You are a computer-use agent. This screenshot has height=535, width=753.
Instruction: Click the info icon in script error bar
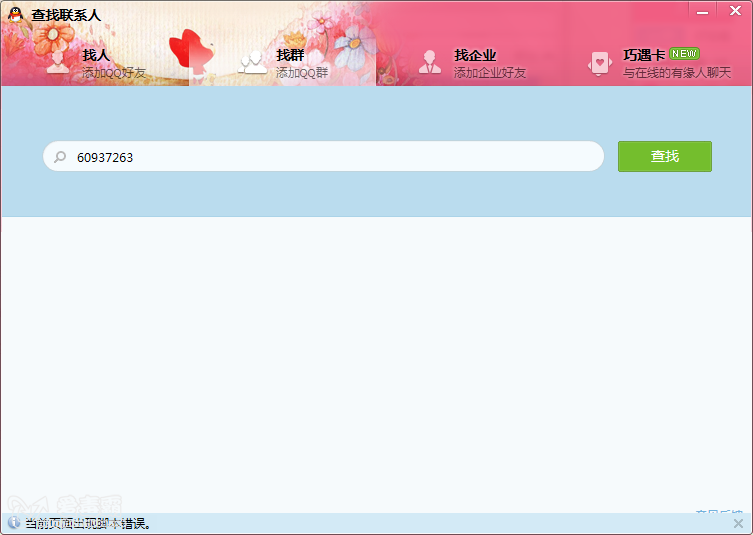click(14, 522)
